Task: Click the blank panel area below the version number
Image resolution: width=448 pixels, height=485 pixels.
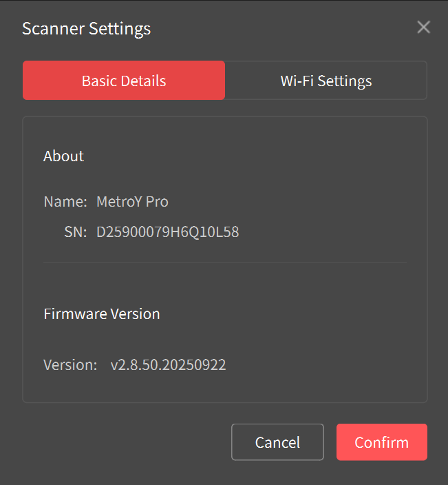Action: pyautogui.click(x=225, y=387)
